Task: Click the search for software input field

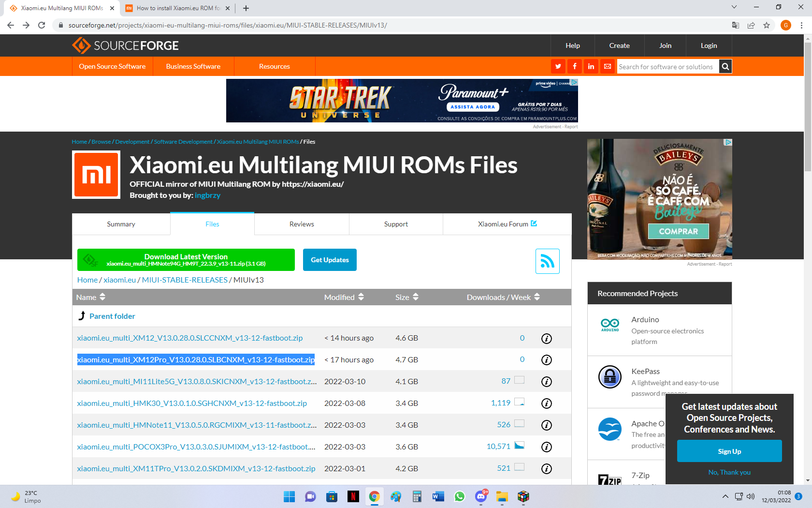Action: point(667,66)
